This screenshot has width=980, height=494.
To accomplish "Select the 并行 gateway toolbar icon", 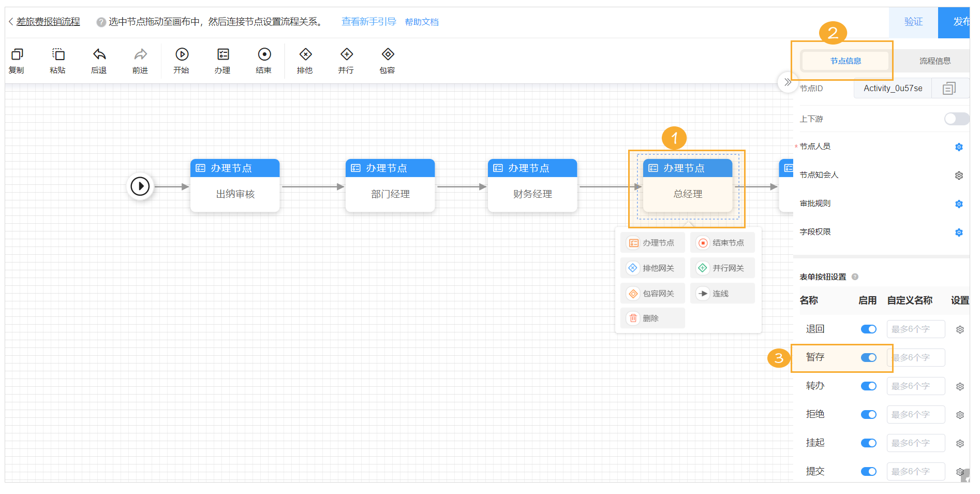I will click(346, 55).
